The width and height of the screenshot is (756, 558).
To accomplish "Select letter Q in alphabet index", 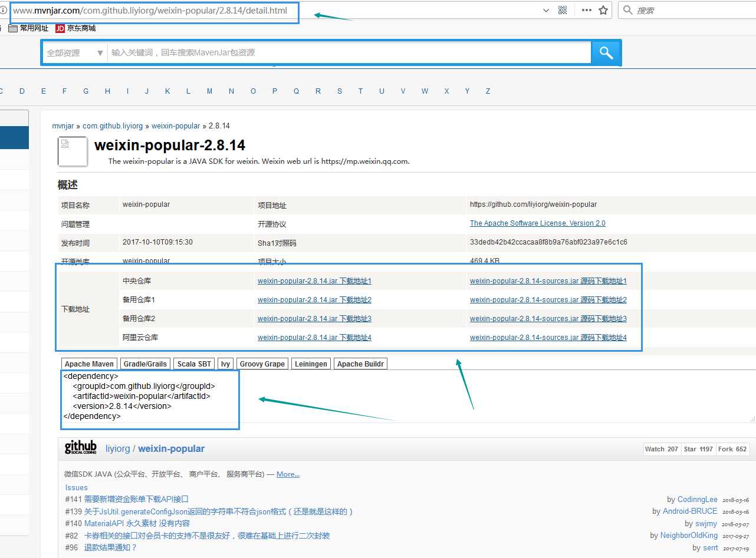I will [296, 91].
